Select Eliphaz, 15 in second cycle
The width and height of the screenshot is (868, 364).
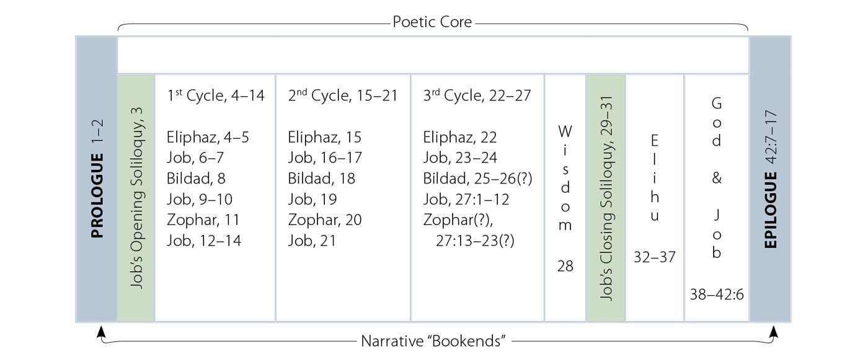click(x=324, y=137)
